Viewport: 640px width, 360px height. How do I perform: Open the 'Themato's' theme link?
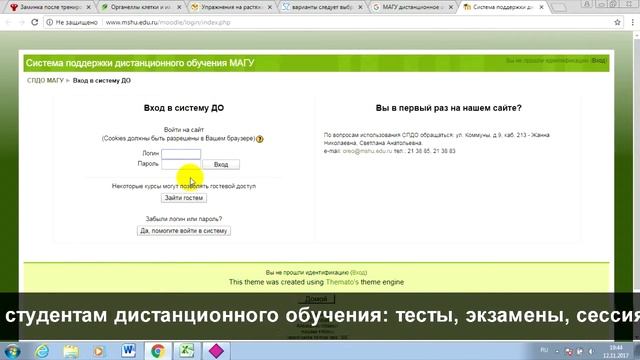pos(342,282)
